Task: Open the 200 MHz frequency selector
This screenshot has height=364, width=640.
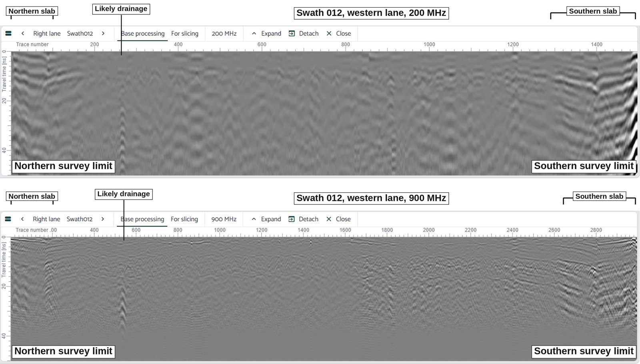Action: pos(224,34)
